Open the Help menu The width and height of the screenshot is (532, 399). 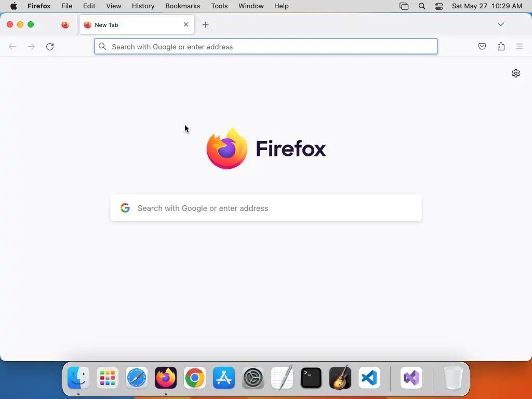pyautogui.click(x=282, y=6)
